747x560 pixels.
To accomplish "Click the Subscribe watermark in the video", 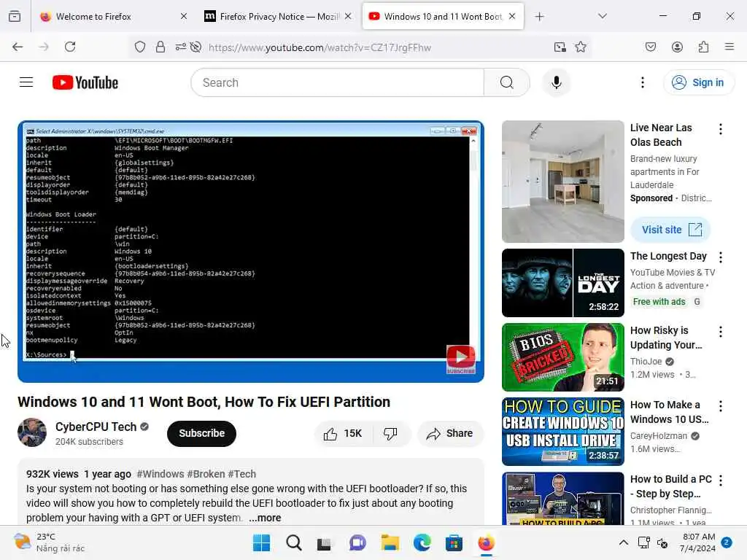I will (460, 359).
